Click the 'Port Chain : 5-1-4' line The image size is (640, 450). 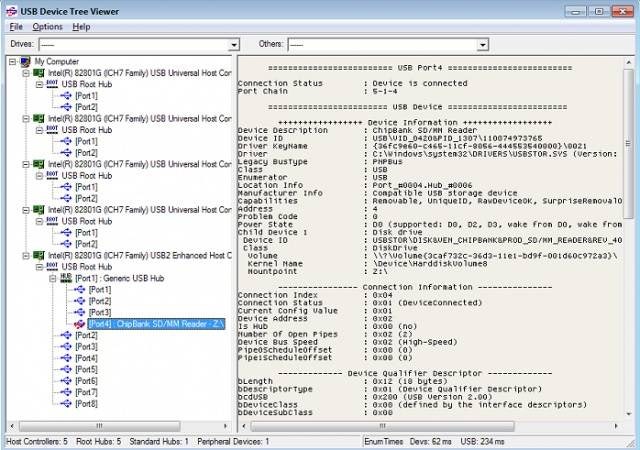pyautogui.click(x=318, y=91)
